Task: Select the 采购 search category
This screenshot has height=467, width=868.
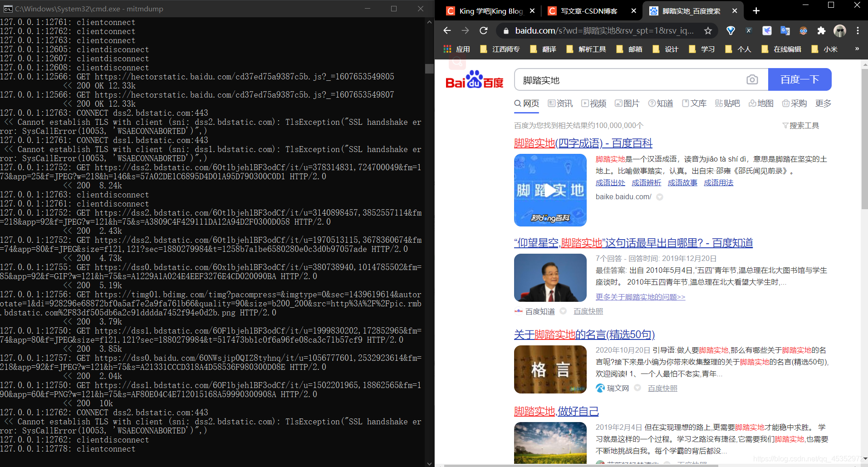Action: 794,103
